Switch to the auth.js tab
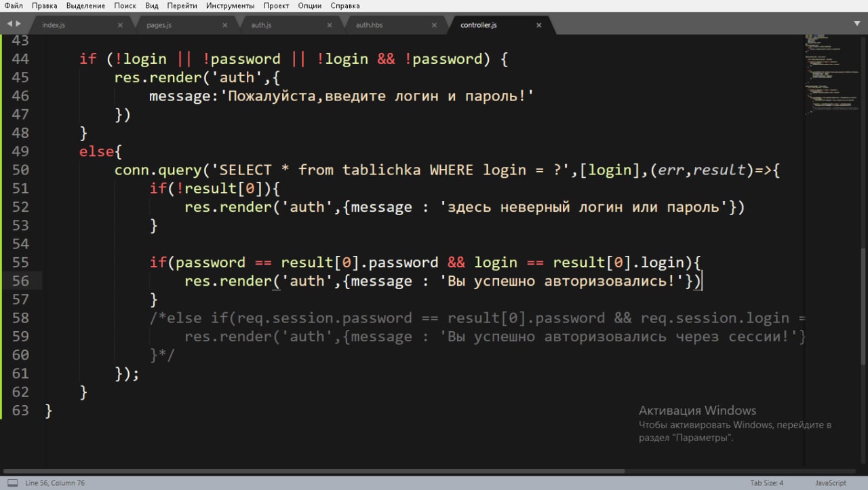The width and height of the screenshot is (868, 490). point(261,25)
